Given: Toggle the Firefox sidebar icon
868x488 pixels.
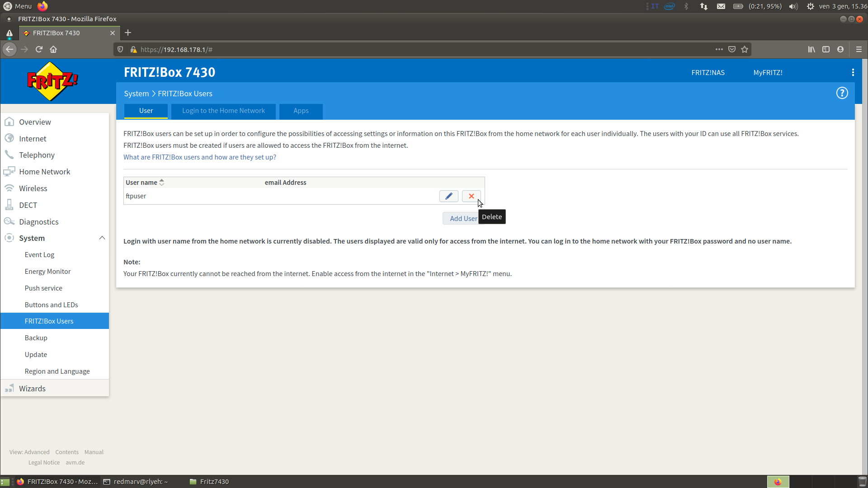Looking at the screenshot, I should pyautogui.click(x=826, y=49).
